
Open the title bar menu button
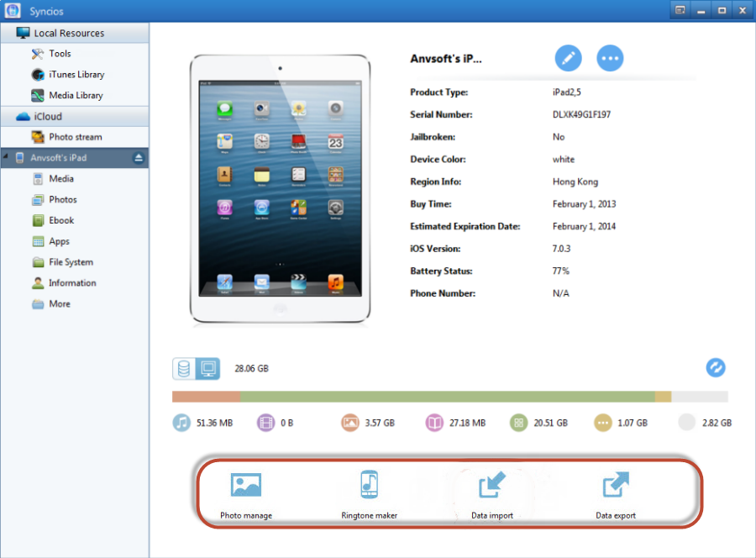[x=680, y=10]
